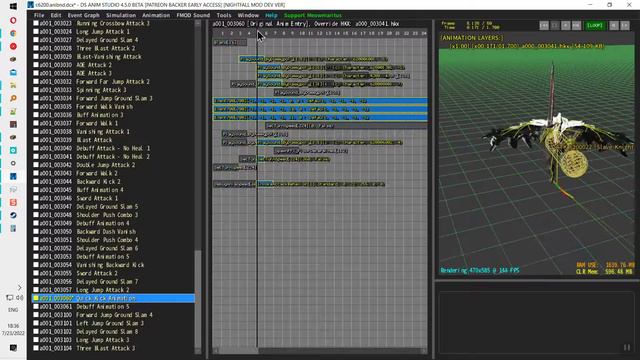Select Forward Walk Vanish entry
Viewport: 640px width, 360px height.
(x=113, y=107)
